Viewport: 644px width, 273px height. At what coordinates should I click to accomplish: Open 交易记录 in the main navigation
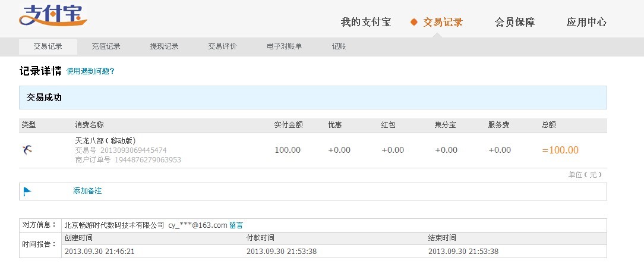click(443, 22)
